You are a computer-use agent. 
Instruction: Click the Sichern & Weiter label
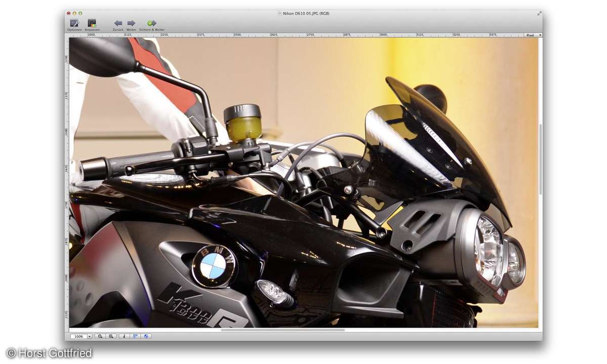pyautogui.click(x=152, y=30)
